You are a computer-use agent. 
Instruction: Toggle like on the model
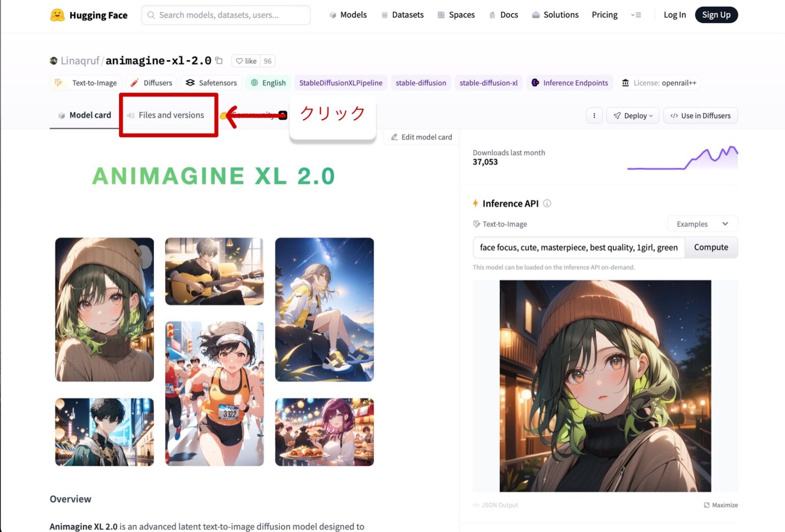pos(245,60)
